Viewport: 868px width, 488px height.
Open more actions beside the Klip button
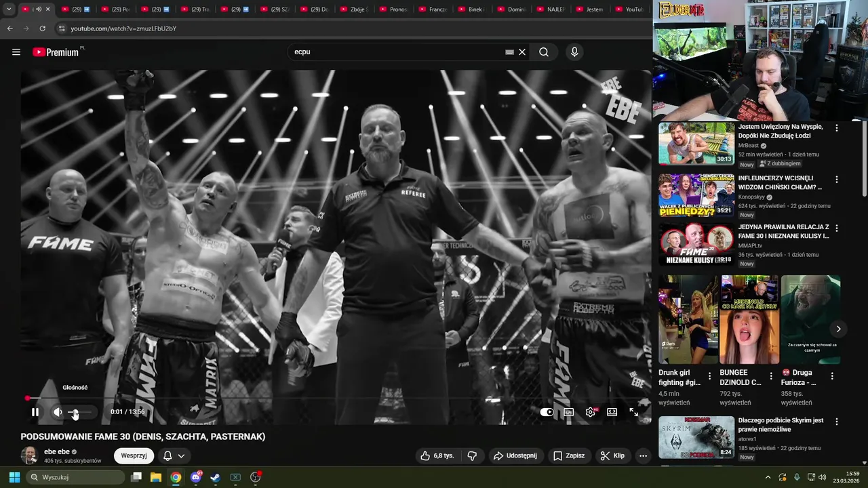point(643,455)
